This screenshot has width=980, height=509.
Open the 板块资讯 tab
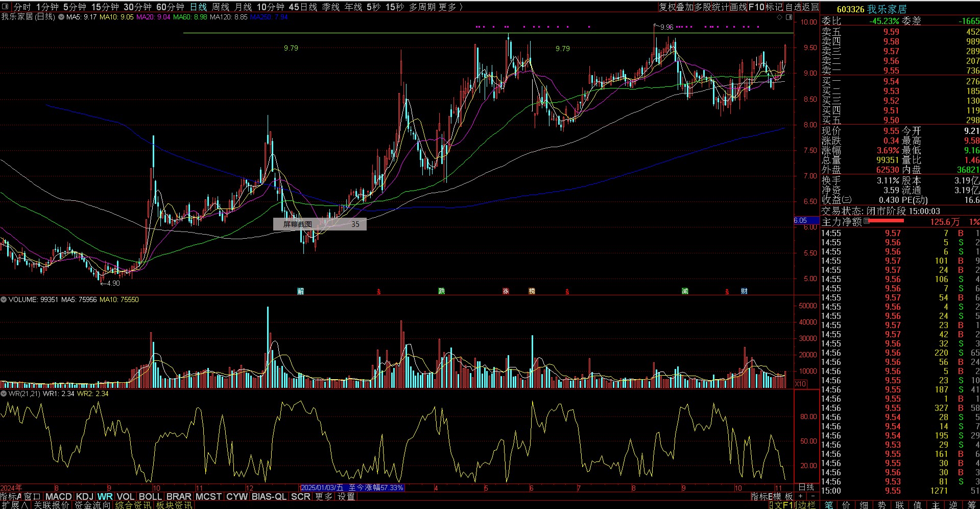[174, 505]
